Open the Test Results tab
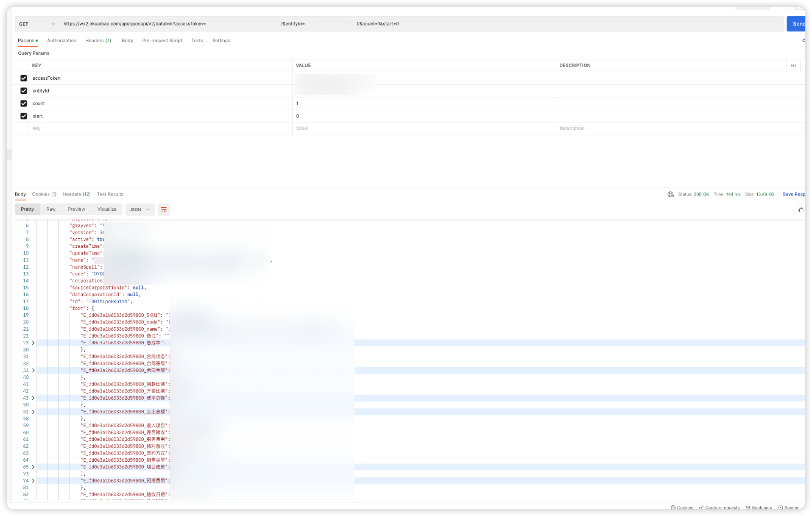The height and width of the screenshot is (516, 812). pos(110,194)
